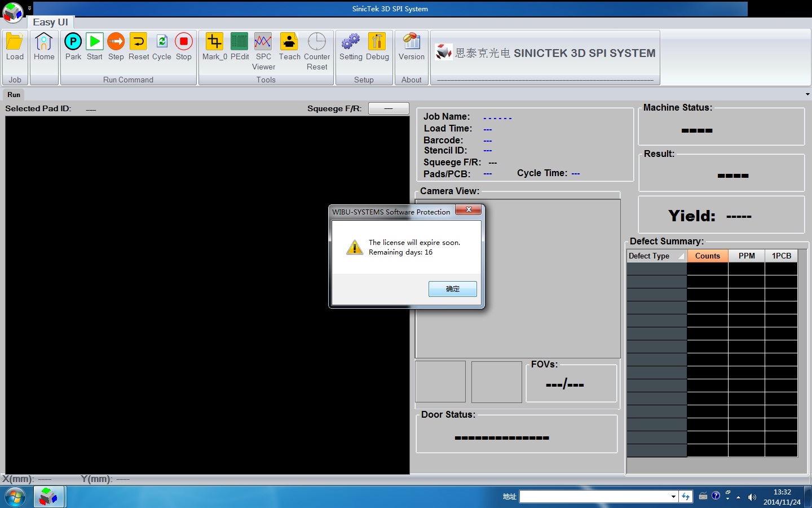Launch the SPC Viewer

click(263, 42)
